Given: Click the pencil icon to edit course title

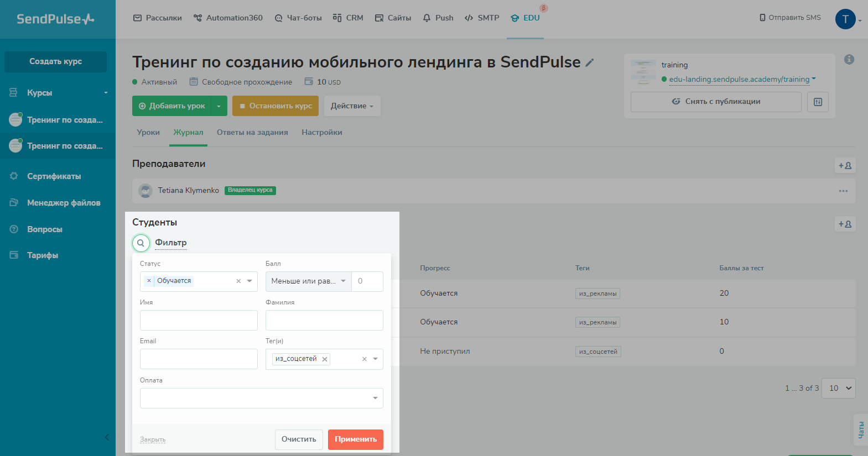Looking at the screenshot, I should pyautogui.click(x=590, y=63).
